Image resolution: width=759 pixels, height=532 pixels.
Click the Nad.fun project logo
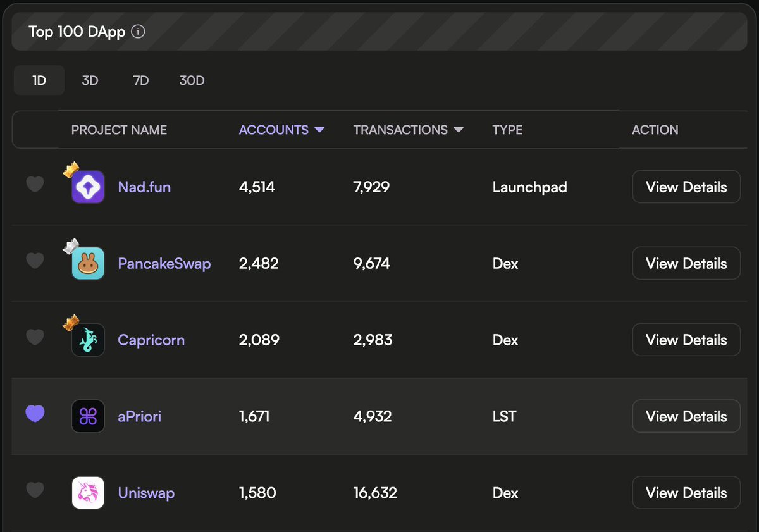click(x=88, y=187)
